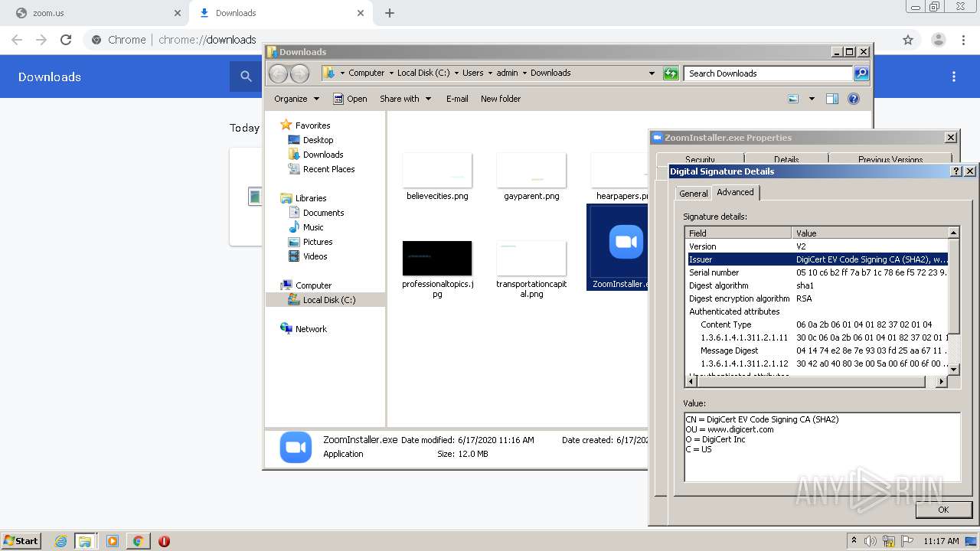Select Local Disk (C:) in tree
Screen dimensions: 980x551
(x=328, y=300)
